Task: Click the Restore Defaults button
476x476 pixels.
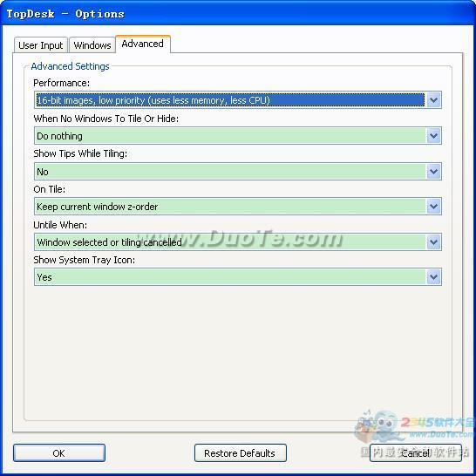Action: tap(240, 453)
